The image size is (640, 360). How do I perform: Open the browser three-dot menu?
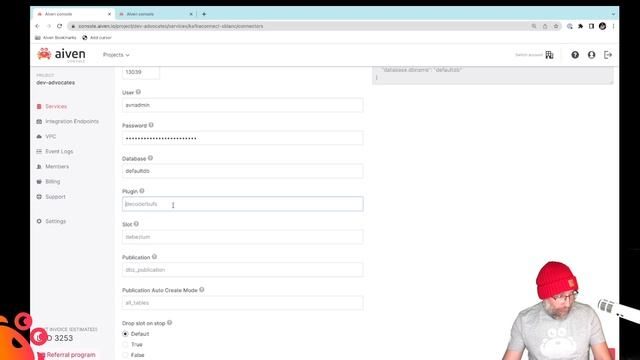613,26
